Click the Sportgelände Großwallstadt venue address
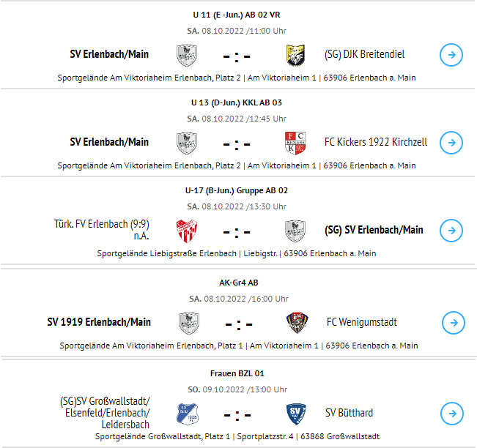Viewport: 477px width, 448px height. tap(237, 436)
